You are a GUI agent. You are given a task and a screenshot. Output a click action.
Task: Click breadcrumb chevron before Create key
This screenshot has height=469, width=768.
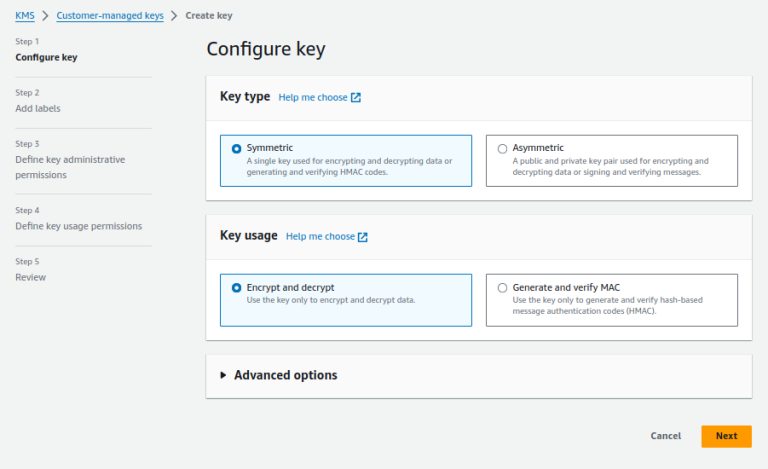(x=174, y=16)
